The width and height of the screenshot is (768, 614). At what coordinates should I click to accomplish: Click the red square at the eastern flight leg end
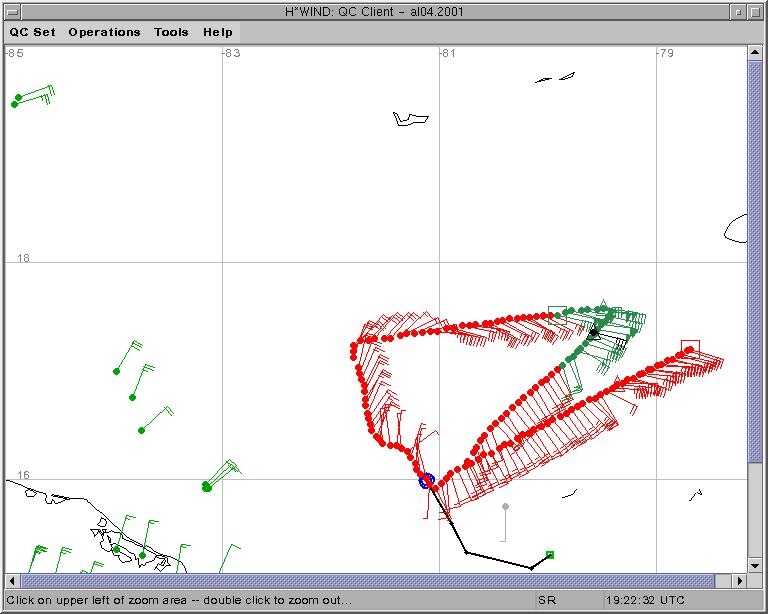coord(689,347)
